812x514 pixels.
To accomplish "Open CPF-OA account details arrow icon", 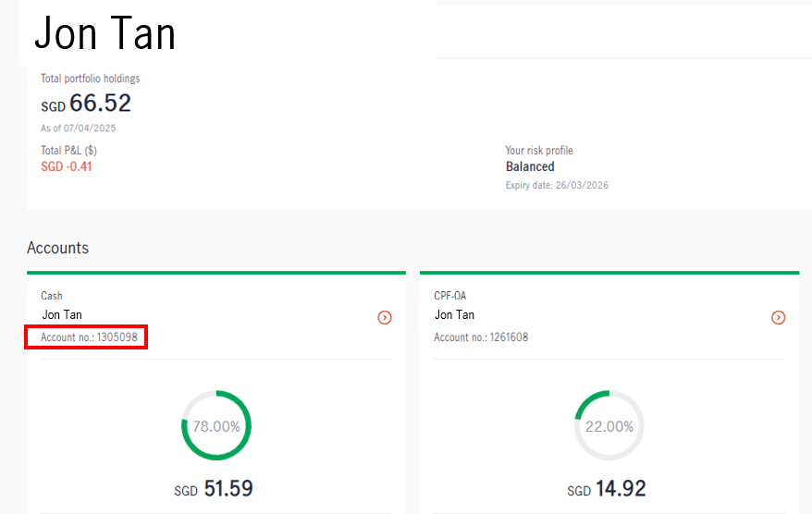I will click(x=778, y=317).
